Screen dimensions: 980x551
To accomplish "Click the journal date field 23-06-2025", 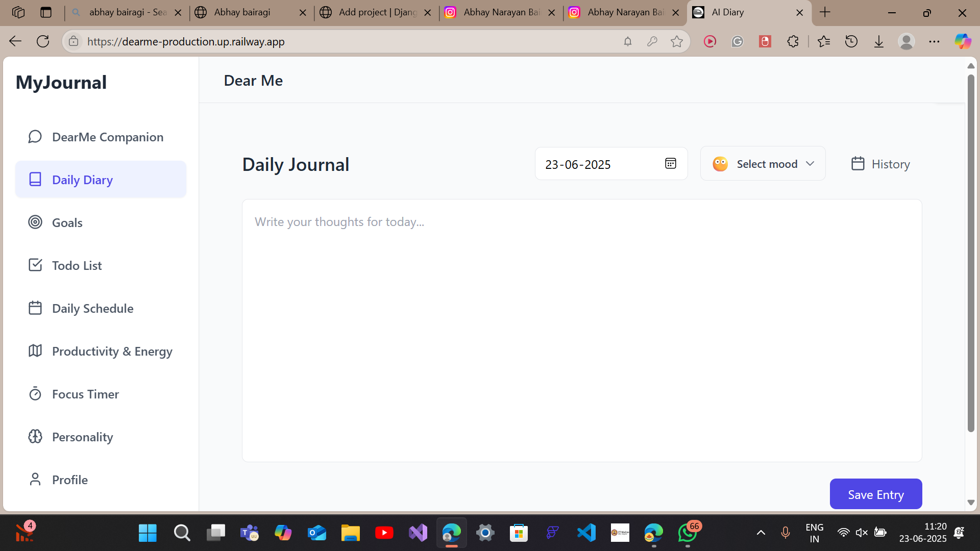I will (611, 164).
